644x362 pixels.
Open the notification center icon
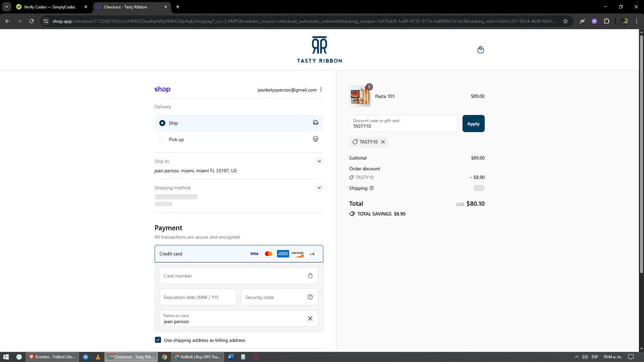click(x=631, y=357)
